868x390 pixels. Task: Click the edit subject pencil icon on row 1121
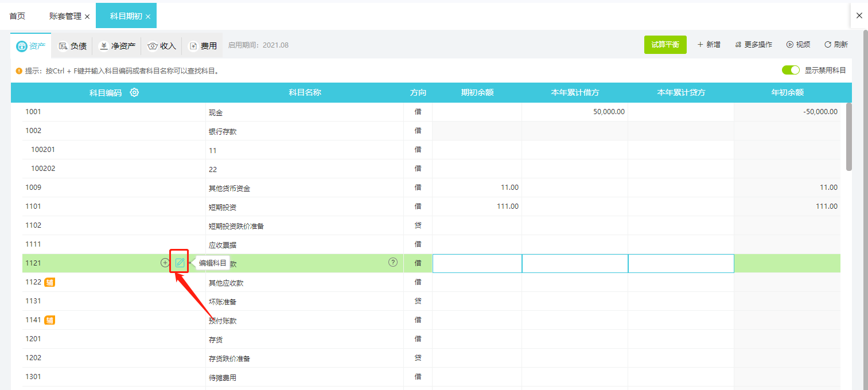180,263
